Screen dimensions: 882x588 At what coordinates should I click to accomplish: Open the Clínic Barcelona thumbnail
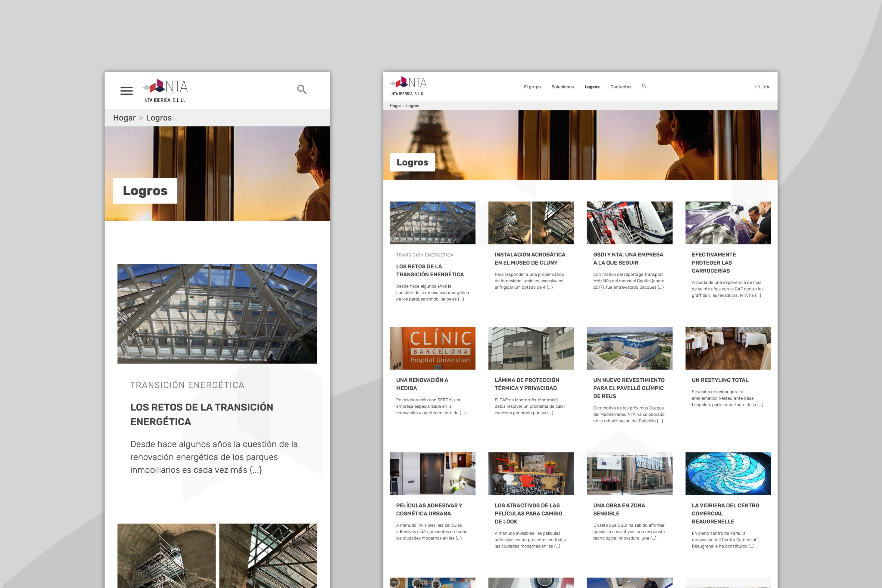coord(432,348)
